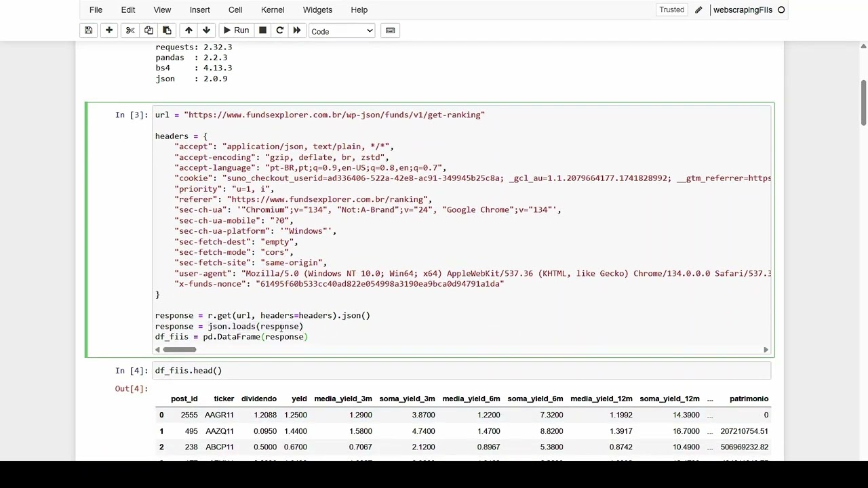Click the patrimonio column header

pyautogui.click(x=749, y=399)
